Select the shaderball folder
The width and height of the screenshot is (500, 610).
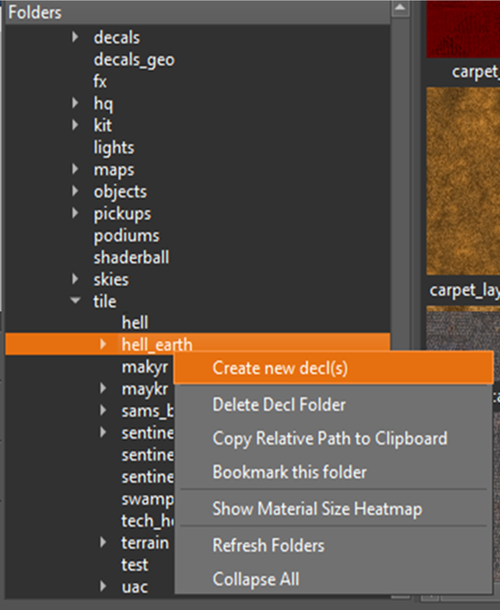tap(131, 258)
